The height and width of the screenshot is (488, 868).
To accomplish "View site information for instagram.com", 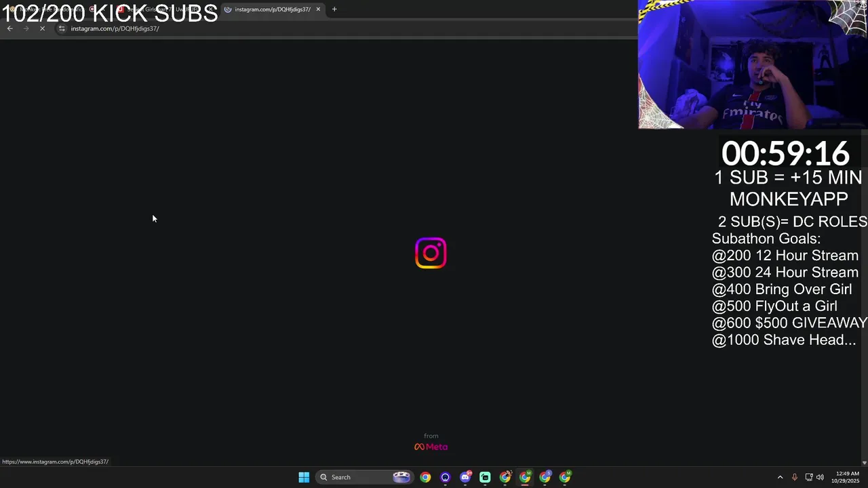I will click(x=62, y=28).
